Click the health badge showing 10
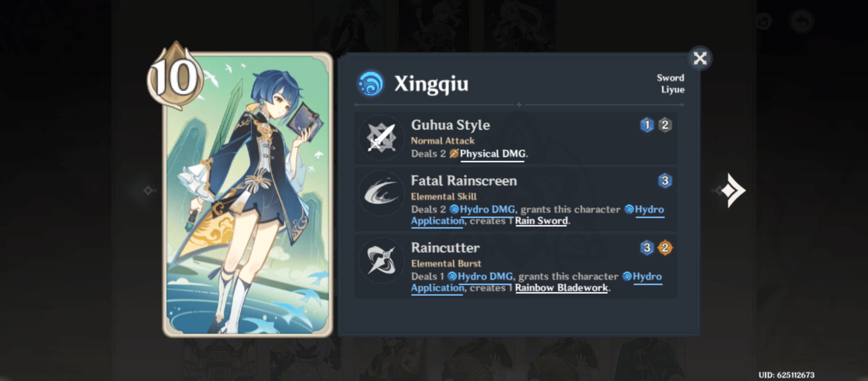This screenshot has width=868, height=381. 175,76
